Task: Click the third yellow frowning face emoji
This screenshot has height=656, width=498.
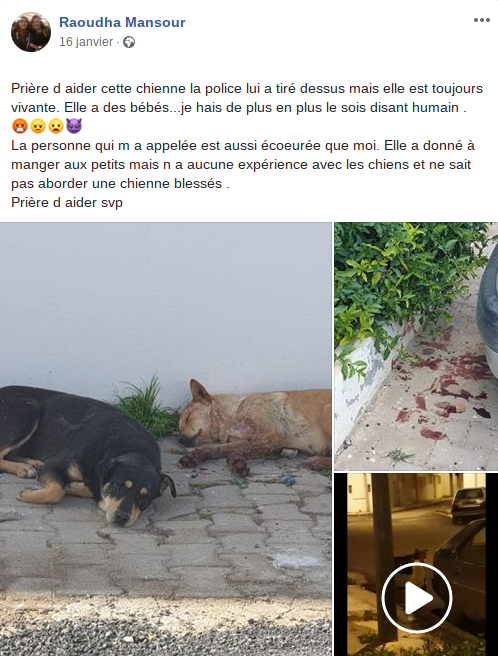Action: click(56, 126)
